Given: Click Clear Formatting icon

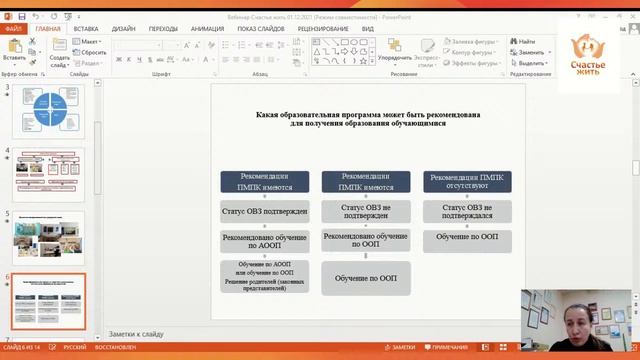Looking at the screenshot, I should pyautogui.click(x=211, y=45).
